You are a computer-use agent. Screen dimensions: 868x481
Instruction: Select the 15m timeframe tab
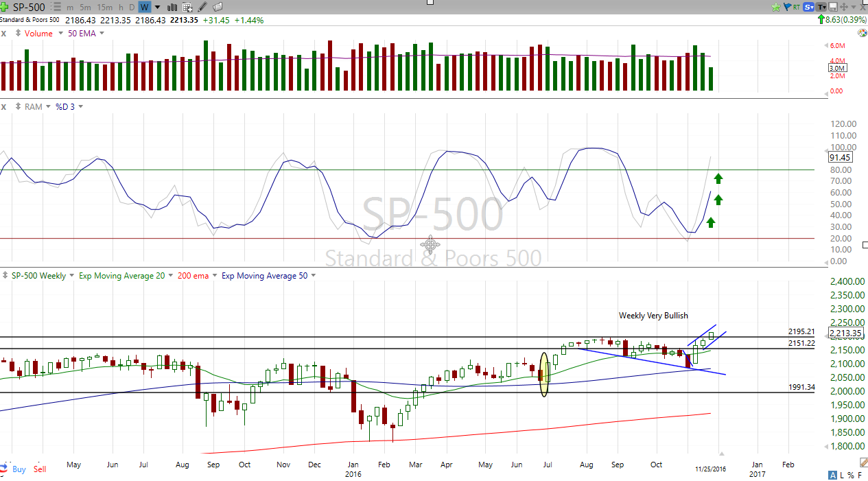click(104, 7)
